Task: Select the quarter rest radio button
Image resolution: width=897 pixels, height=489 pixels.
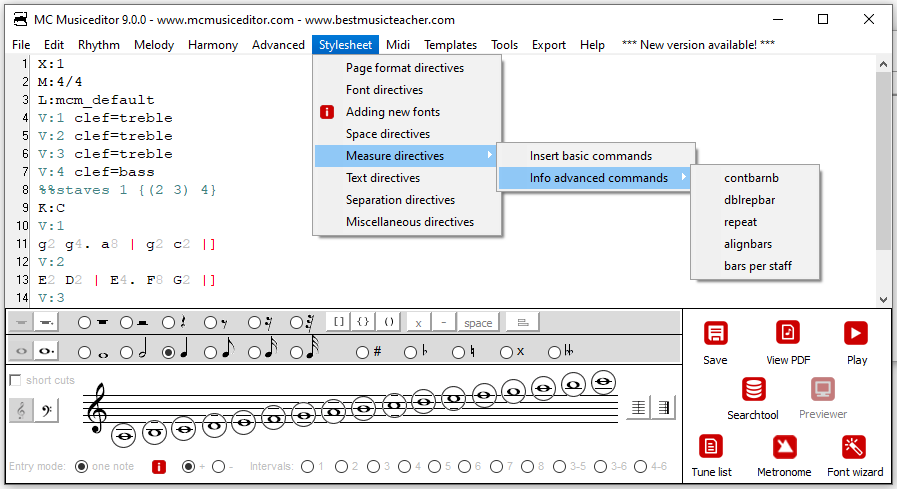Action: (x=168, y=323)
